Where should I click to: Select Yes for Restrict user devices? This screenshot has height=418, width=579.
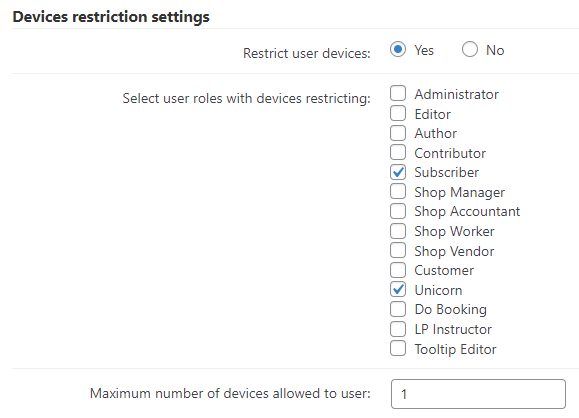pos(398,49)
